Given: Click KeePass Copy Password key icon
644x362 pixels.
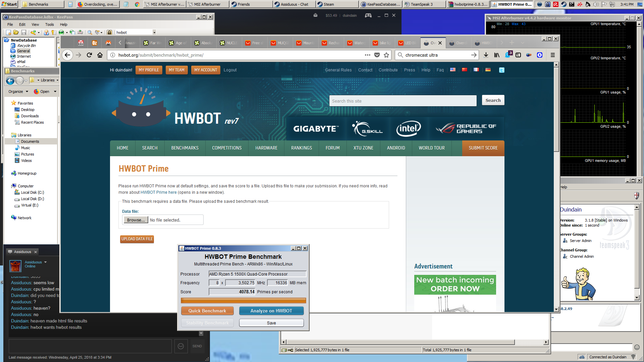Looking at the screenshot, I should tap(54, 32).
